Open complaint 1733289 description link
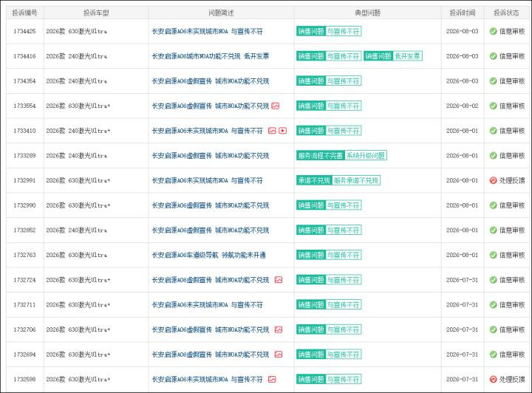 [x=211, y=156]
